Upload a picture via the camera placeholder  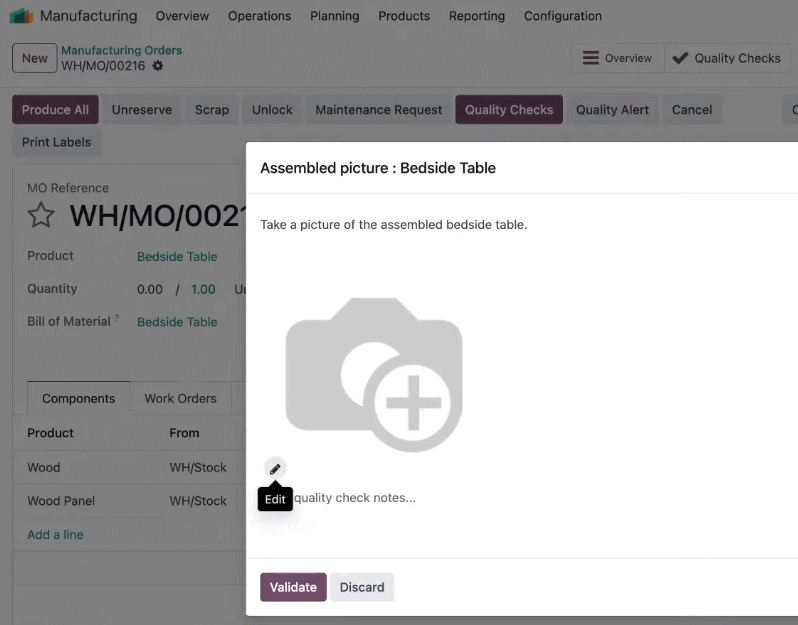pos(374,375)
